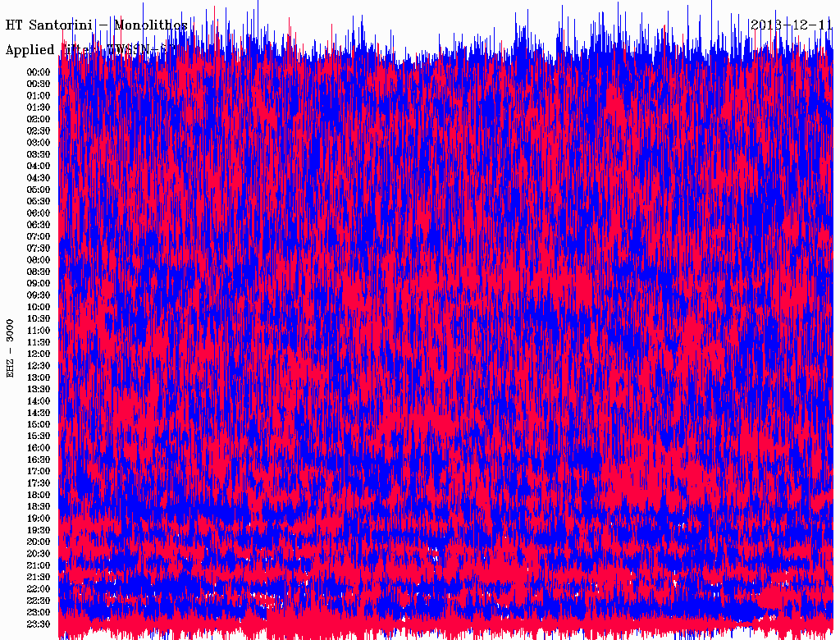Click the HT Santorini Monolithos station title

click(97, 25)
